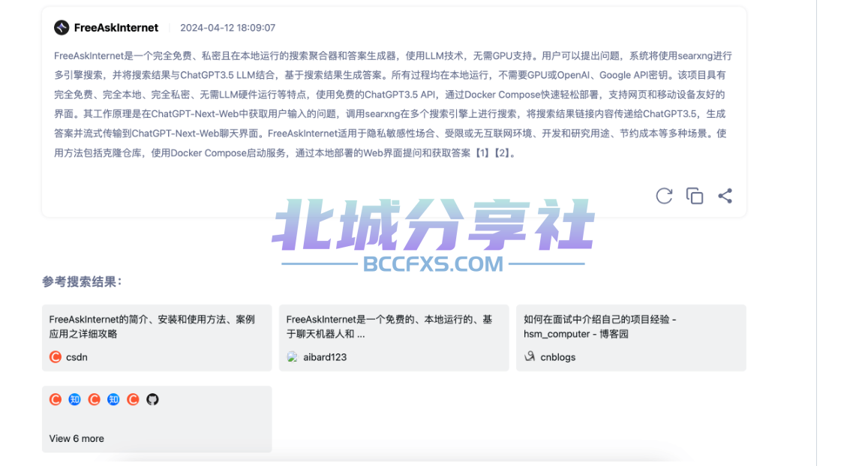Screen dimensions: 868x466
Task: Open the 如何在面试中介绍自己的项目经验 result card
Action: (x=631, y=338)
